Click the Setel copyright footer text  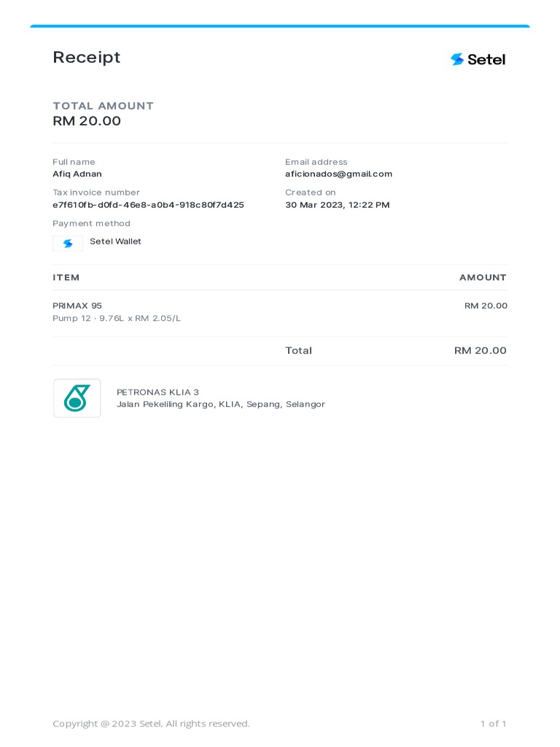[151, 724]
